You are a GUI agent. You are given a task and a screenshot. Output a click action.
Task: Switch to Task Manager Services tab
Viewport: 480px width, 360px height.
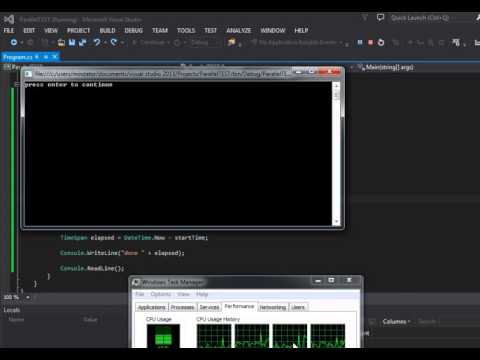click(x=209, y=307)
